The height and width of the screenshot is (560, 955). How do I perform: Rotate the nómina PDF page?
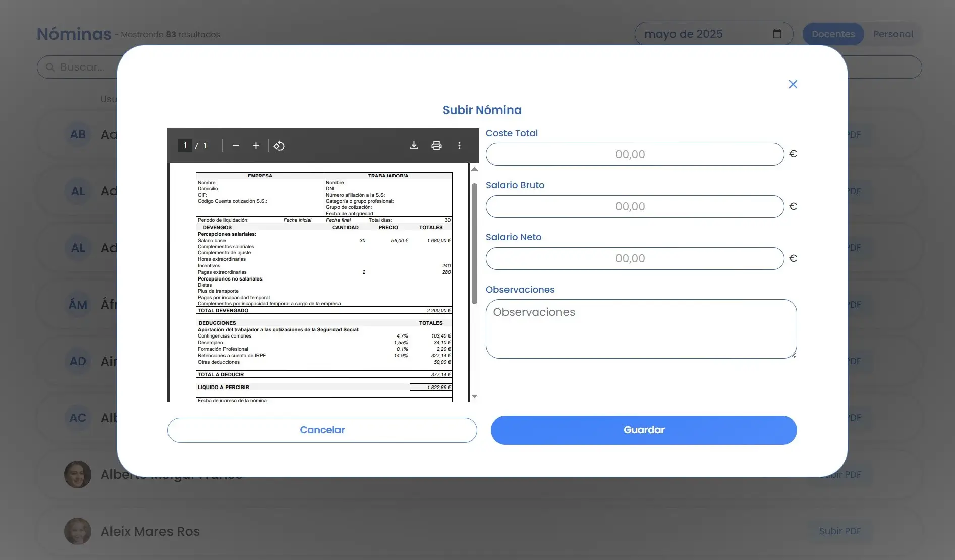(x=279, y=145)
